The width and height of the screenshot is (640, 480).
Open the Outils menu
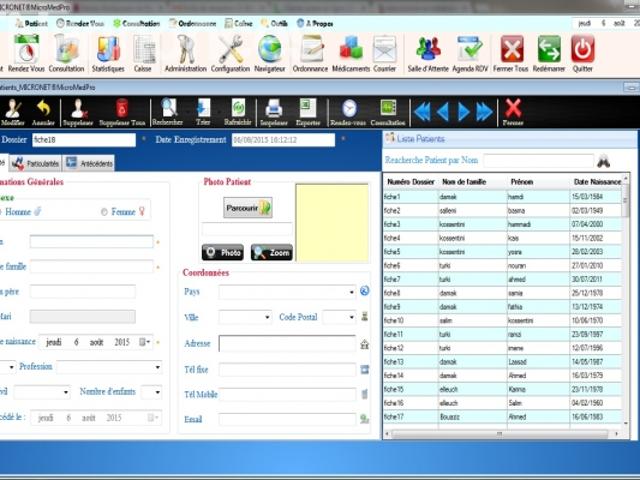(274, 24)
